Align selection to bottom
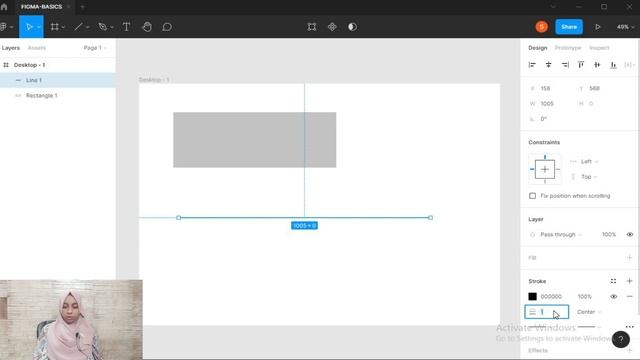This screenshot has height=360, width=640. pos(613,65)
